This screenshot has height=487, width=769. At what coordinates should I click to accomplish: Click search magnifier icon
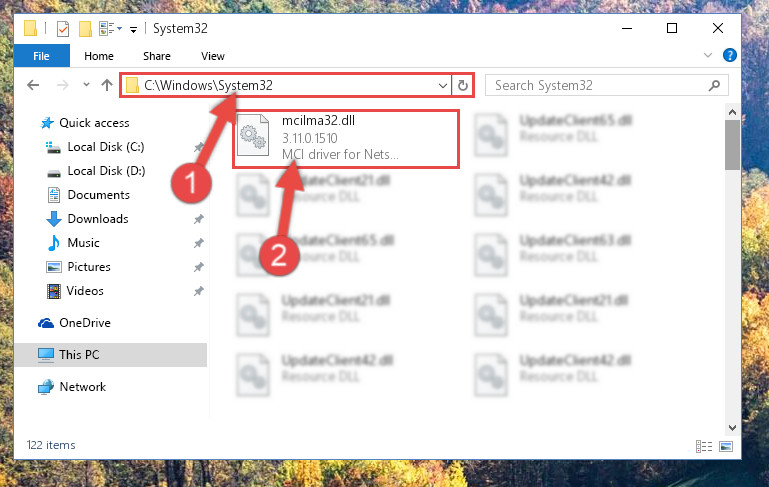[x=715, y=85]
